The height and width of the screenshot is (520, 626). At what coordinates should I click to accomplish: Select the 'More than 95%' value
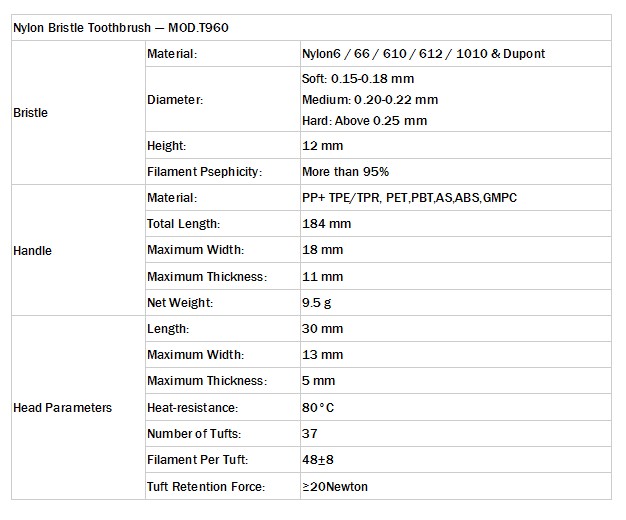[x=345, y=172]
